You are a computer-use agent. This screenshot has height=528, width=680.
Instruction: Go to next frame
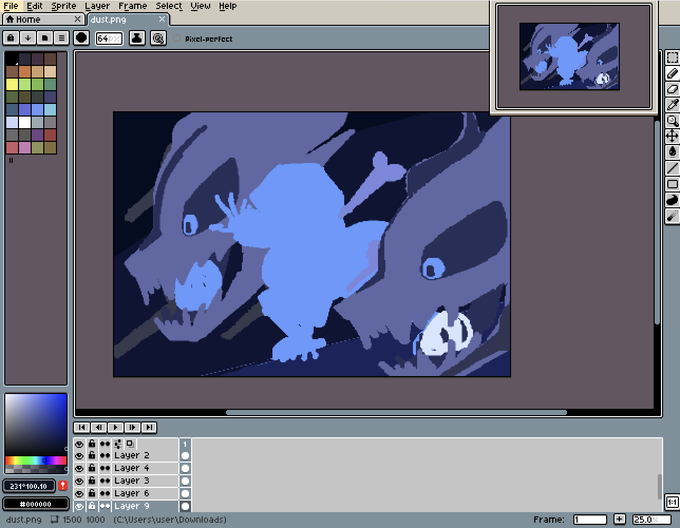point(132,427)
